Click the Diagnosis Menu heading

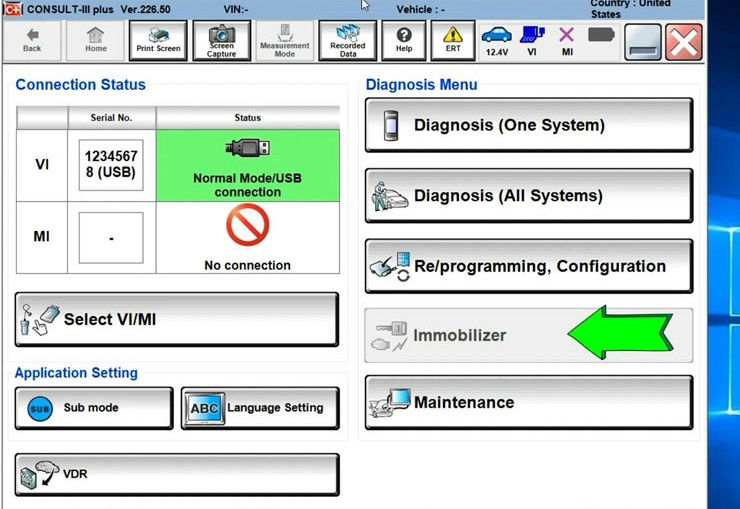(x=421, y=85)
